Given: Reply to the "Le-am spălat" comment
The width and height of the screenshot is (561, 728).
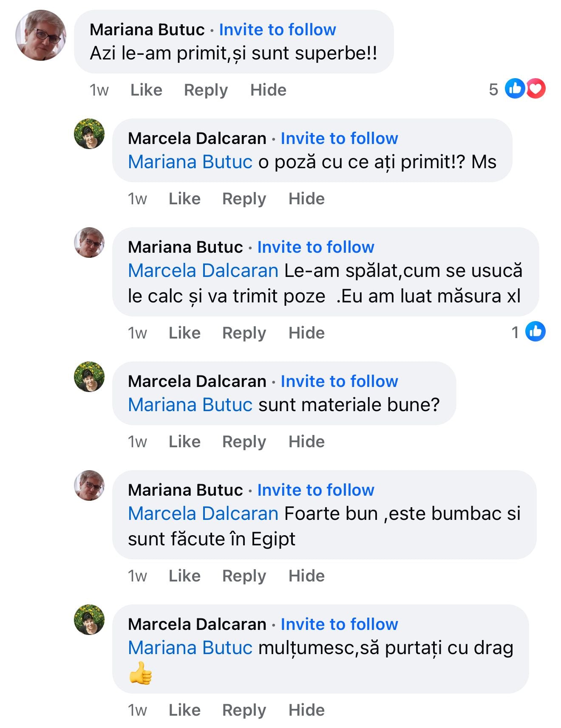Looking at the screenshot, I should 244,333.
